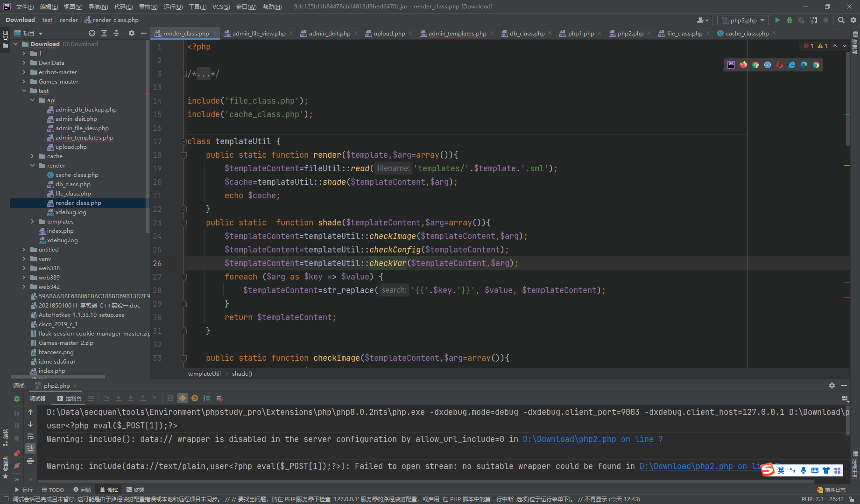Click the Evaluate expression calculator icon
This screenshot has height=504, width=860.
pyautogui.click(x=170, y=398)
